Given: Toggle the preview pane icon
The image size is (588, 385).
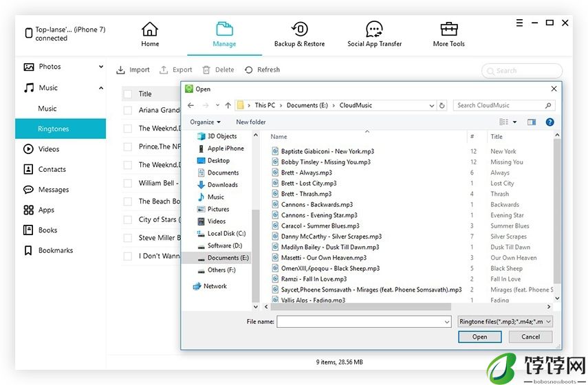Looking at the screenshot, I should 532,122.
